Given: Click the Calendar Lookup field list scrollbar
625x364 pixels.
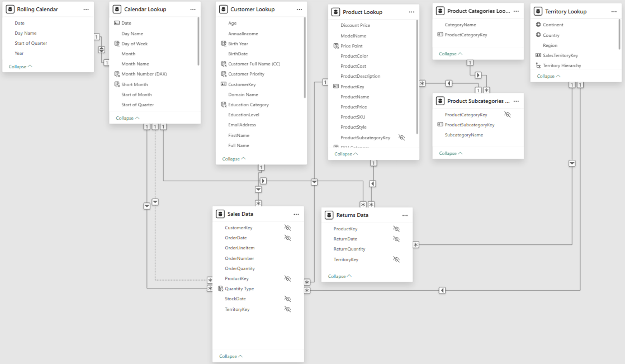Looking at the screenshot, I should [x=198, y=41].
